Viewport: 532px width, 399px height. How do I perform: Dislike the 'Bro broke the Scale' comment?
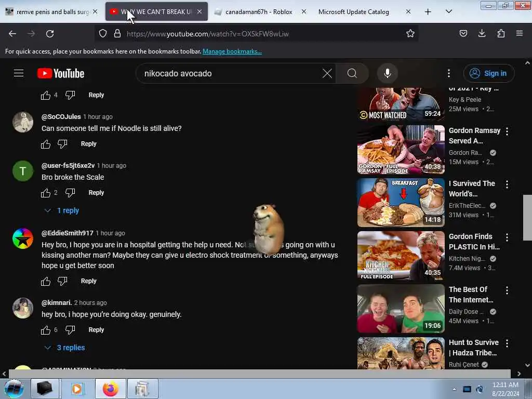pyautogui.click(x=70, y=193)
